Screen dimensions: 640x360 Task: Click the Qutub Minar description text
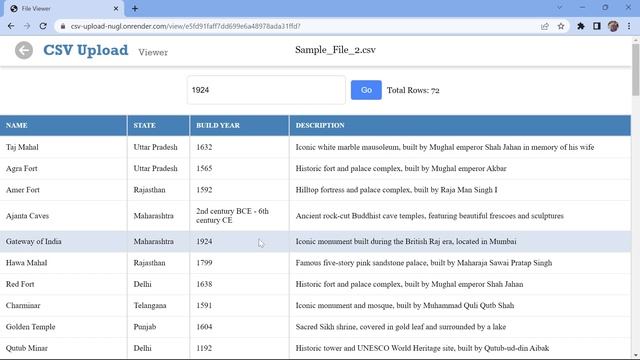tap(422, 348)
